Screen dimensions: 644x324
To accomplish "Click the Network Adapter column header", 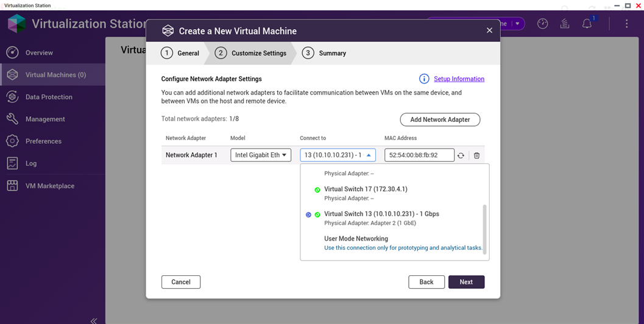I will click(186, 138).
